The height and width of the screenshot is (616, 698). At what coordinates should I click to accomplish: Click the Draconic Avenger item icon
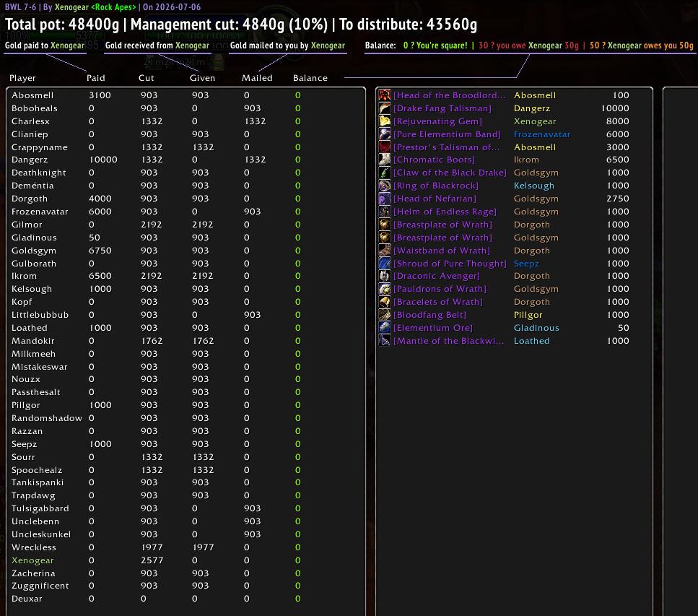click(385, 276)
